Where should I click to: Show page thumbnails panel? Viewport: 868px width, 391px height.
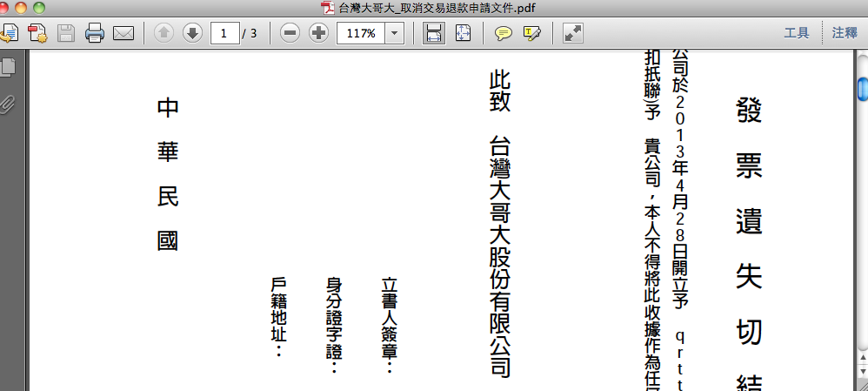point(9,65)
